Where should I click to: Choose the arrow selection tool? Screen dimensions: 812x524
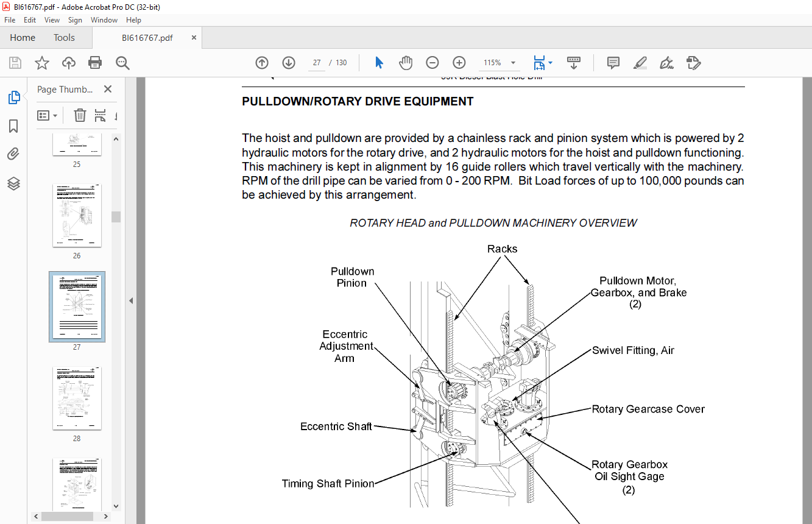[379, 63]
